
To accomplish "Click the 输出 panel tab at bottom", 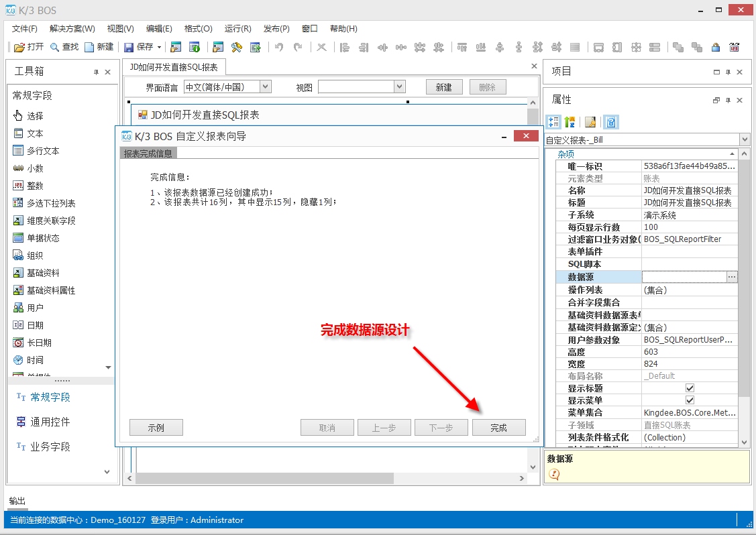I will (17, 501).
